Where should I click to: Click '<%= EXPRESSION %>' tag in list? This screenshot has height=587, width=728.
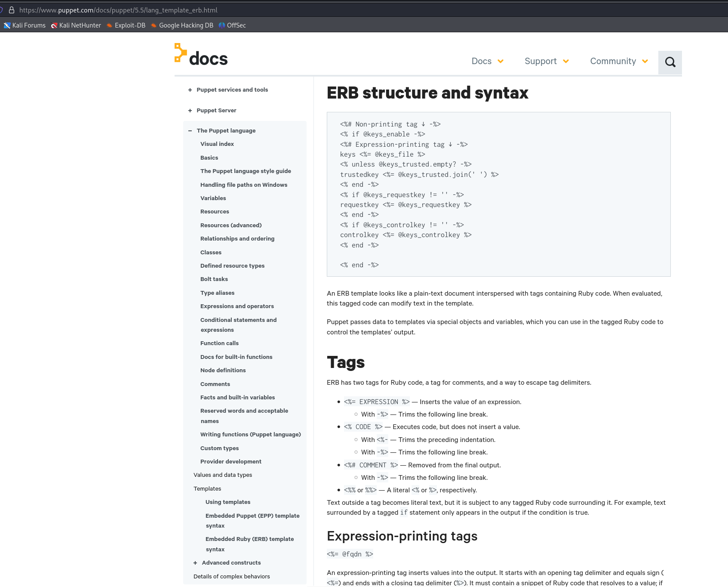[x=377, y=402]
